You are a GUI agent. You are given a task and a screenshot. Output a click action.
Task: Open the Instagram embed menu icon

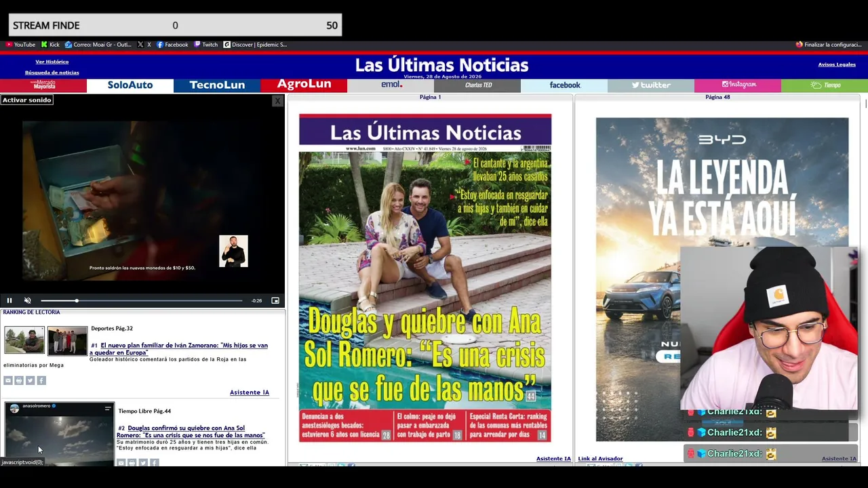click(107, 409)
